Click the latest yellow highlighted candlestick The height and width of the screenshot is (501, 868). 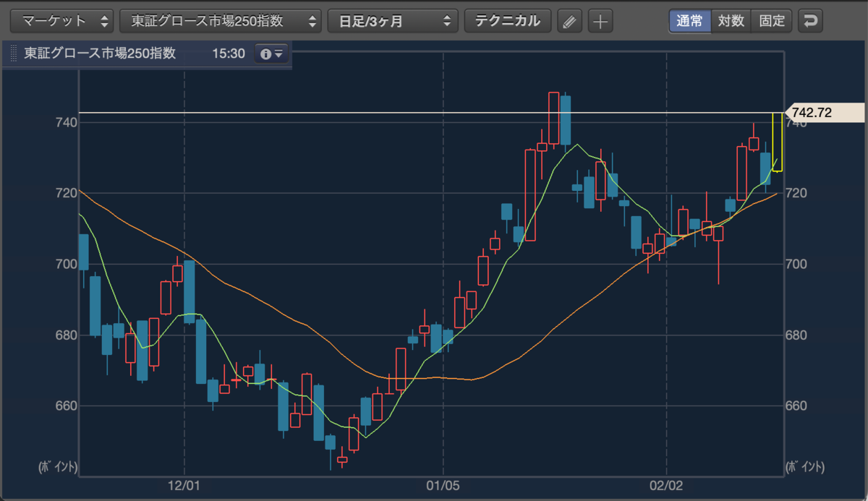point(778,142)
